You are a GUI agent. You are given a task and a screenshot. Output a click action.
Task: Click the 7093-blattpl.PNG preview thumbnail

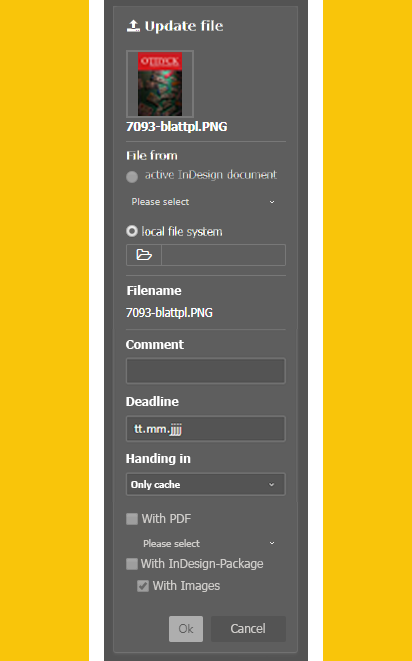click(x=160, y=84)
